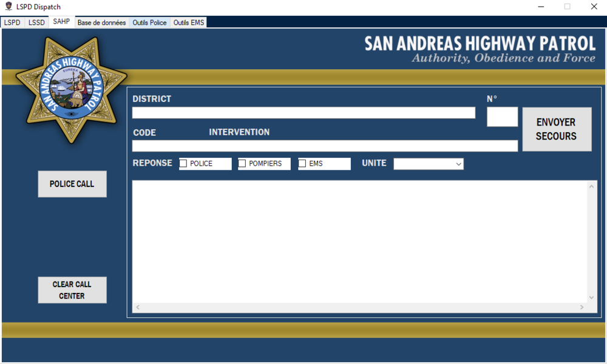
Task: Switch to the LSPD tab
Action: click(12, 21)
